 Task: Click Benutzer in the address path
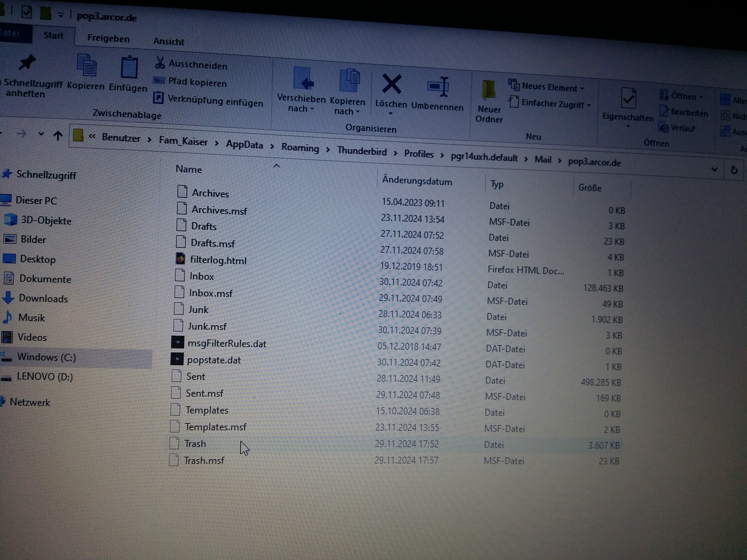(121, 138)
